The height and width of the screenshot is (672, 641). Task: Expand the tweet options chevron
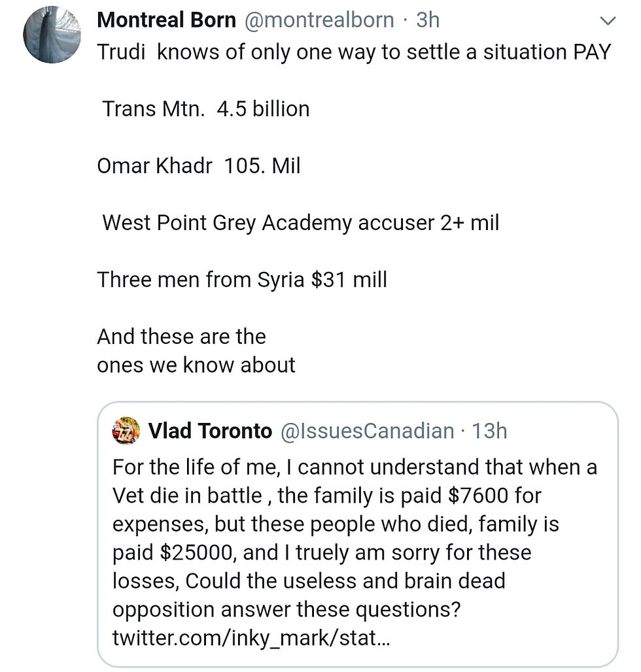[608, 20]
